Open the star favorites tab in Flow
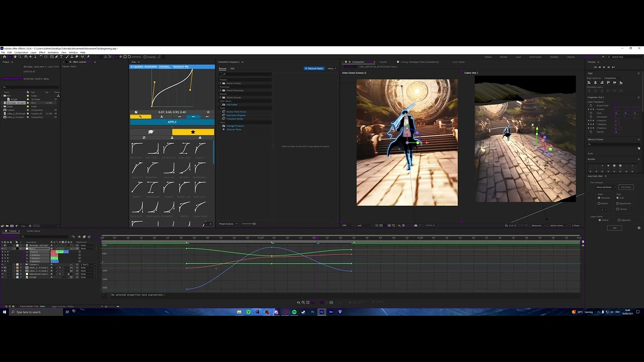This screenshot has height=362, width=644. (x=193, y=132)
